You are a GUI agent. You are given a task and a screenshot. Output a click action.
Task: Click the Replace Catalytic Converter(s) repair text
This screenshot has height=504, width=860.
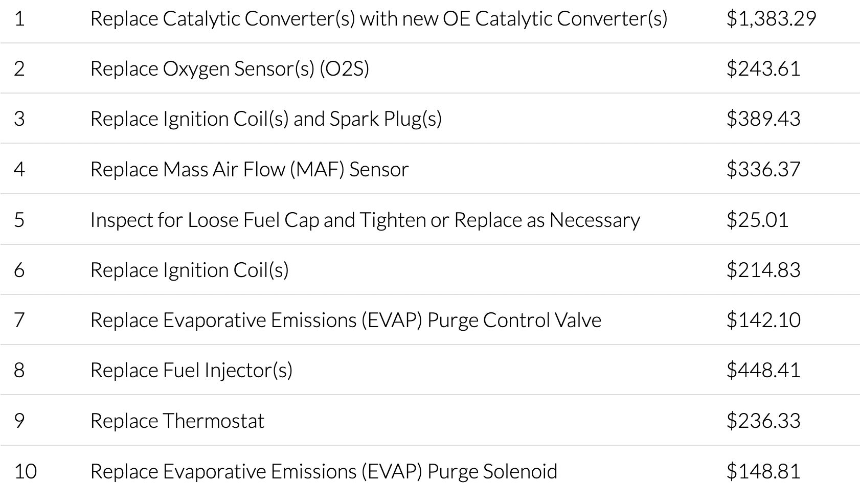(x=378, y=19)
